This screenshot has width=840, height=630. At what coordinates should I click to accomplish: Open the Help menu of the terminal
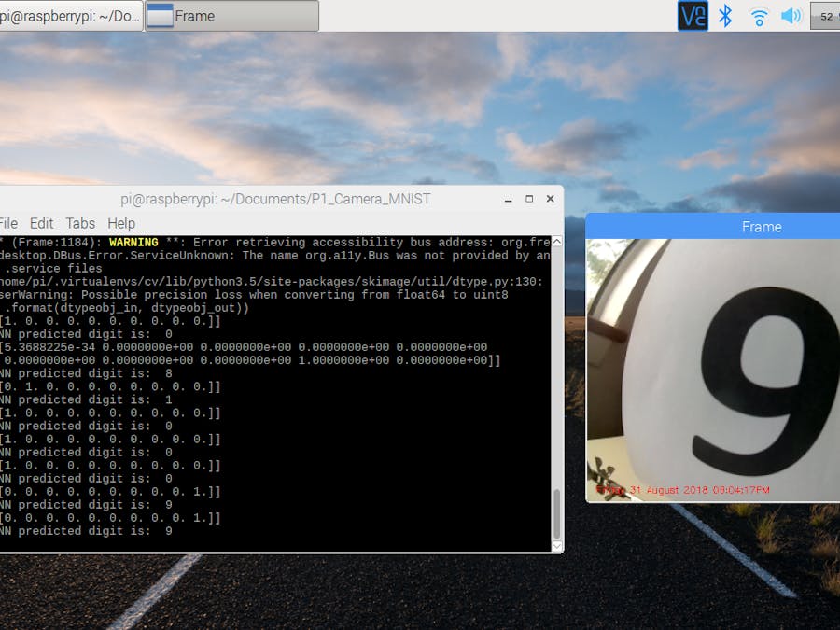pyautogui.click(x=120, y=223)
